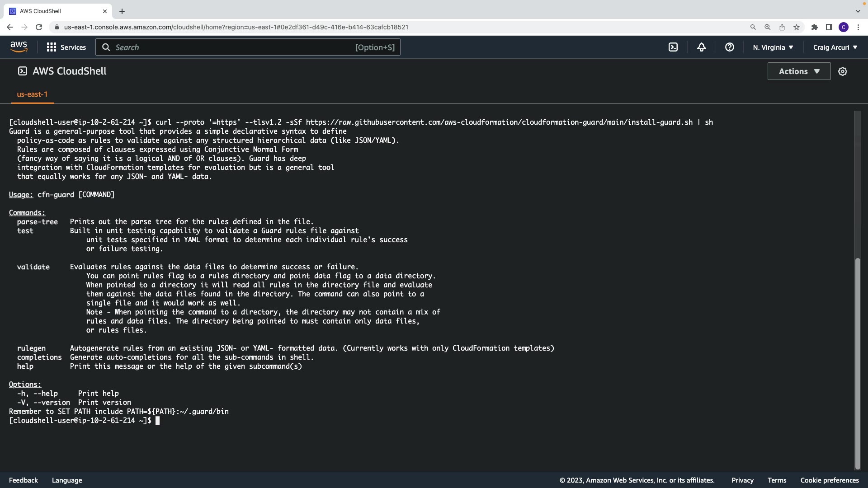Open Cookie preferences in the footer

click(x=829, y=480)
